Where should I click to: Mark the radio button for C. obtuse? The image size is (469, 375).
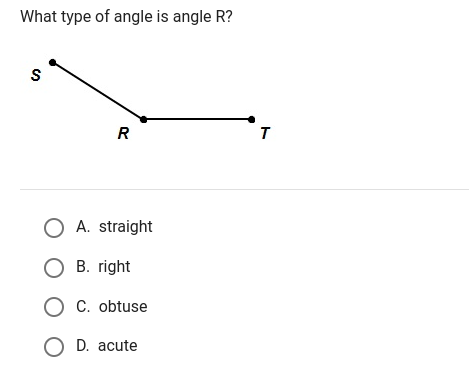54,307
